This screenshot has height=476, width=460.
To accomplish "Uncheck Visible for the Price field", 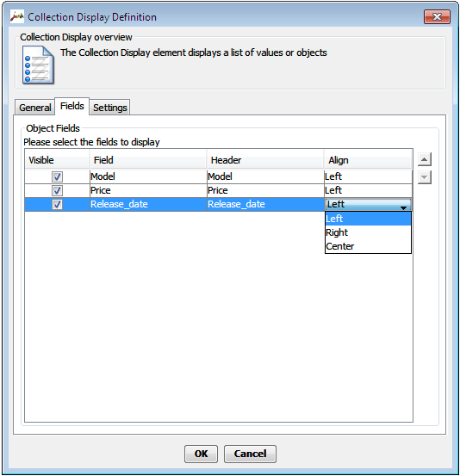I will 57,190.
